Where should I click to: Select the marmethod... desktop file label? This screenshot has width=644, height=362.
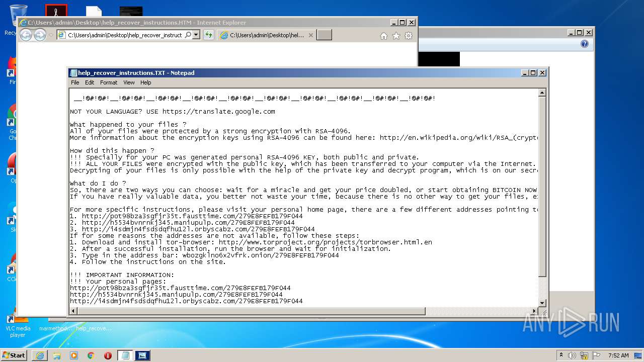point(55,328)
